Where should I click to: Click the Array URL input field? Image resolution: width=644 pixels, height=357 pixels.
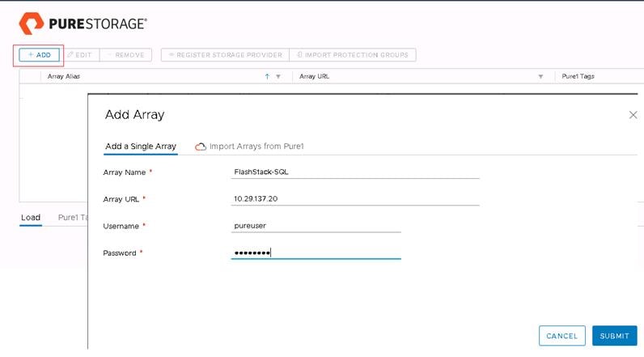click(355, 198)
